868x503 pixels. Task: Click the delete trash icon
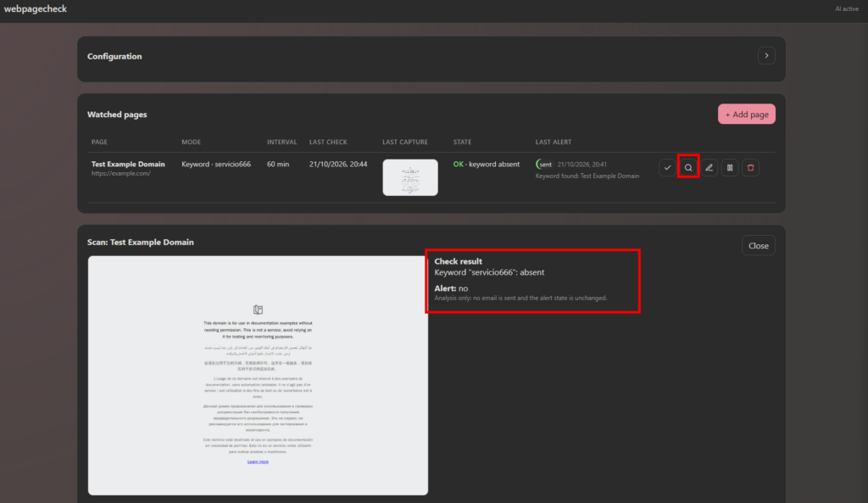751,167
